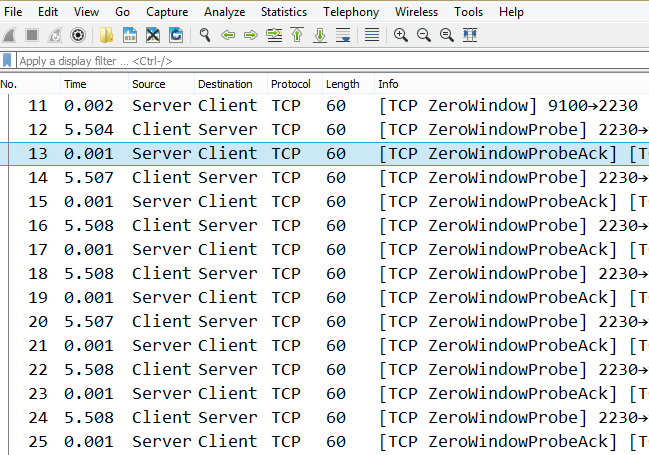Viewport: 649px width, 455px height.
Task: Jump to the first packet icon
Action: click(297, 36)
